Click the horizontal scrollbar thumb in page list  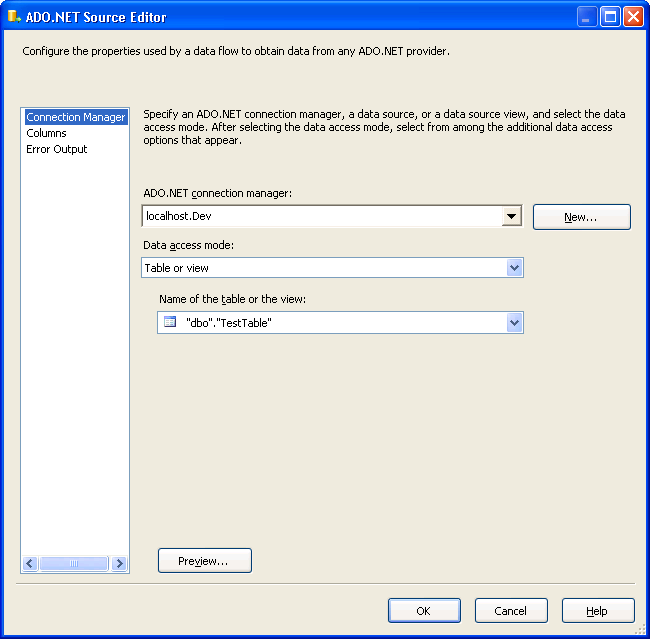coord(74,564)
